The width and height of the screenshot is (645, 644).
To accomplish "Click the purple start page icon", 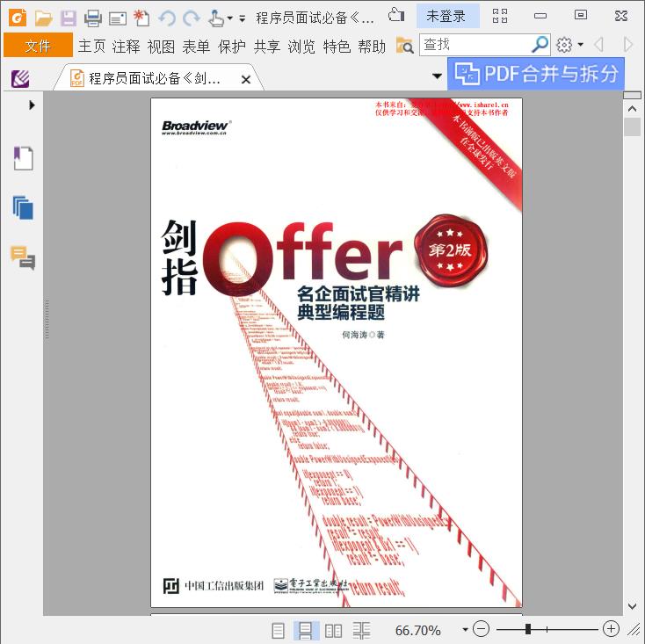I will (20, 78).
